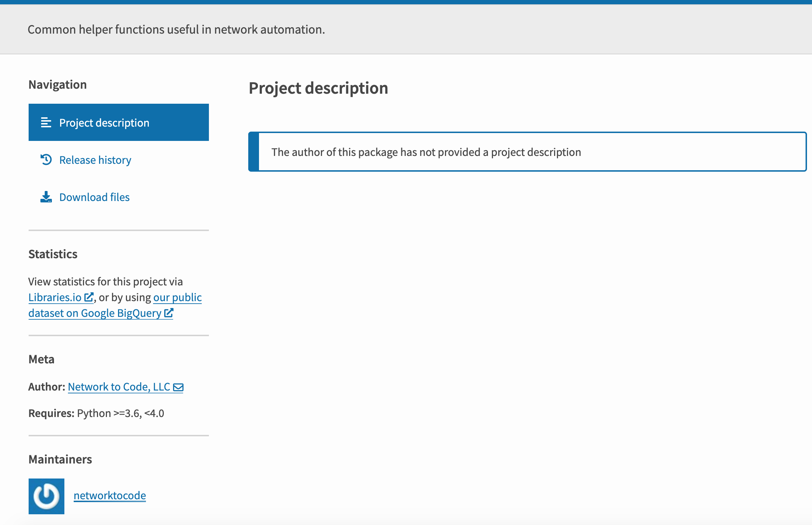The height and width of the screenshot is (525, 812).
Task: Click the Network to Code, LLC author link
Action: click(119, 387)
